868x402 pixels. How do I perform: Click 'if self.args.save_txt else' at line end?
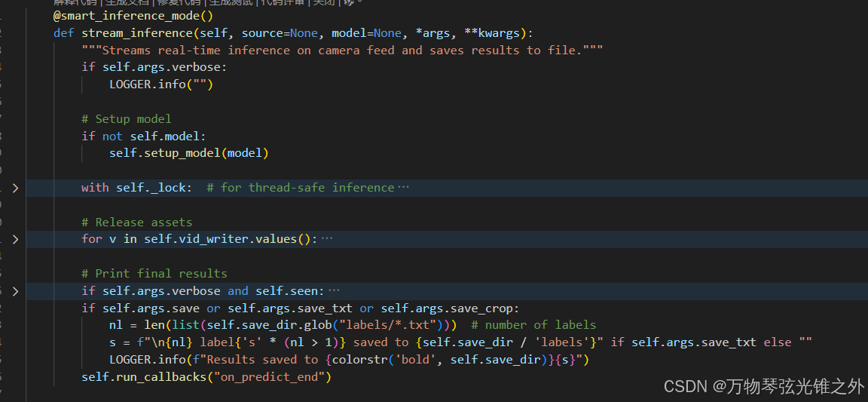tap(701, 342)
